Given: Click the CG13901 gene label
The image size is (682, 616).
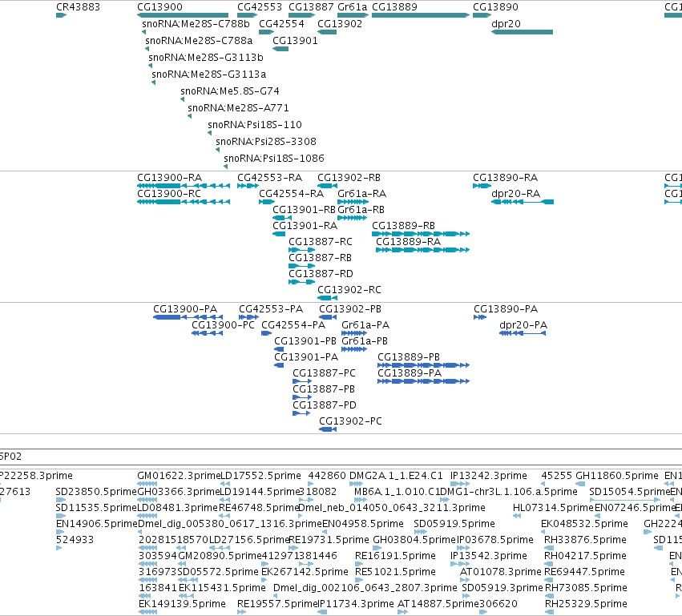Looking at the screenshot, I should 295,40.
